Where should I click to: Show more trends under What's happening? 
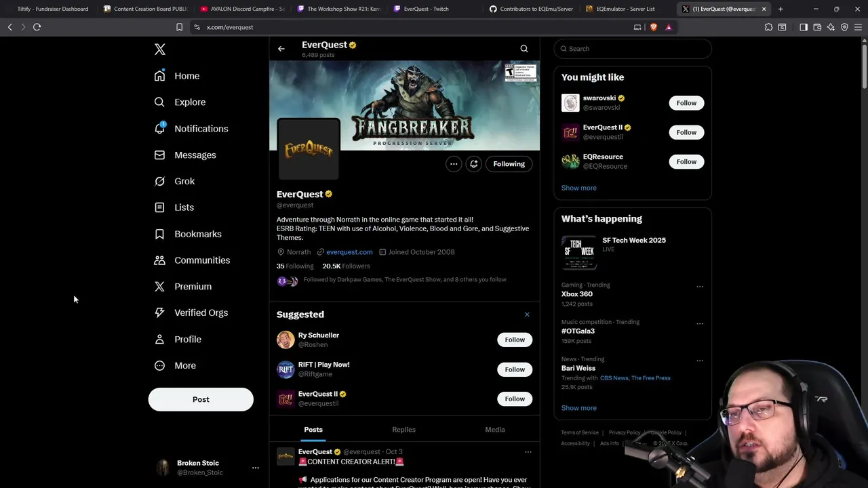[x=578, y=408]
